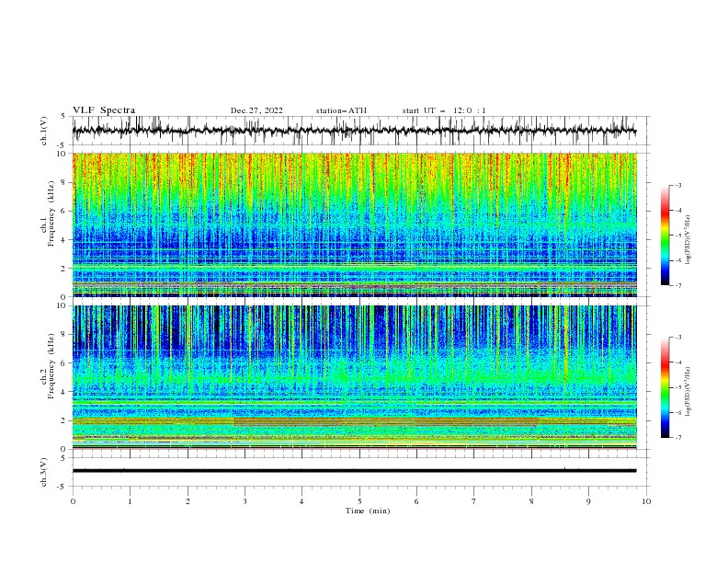Screen dimensions: 728x563
Task: Click the "station=ATH" header text
Action: tap(341, 110)
